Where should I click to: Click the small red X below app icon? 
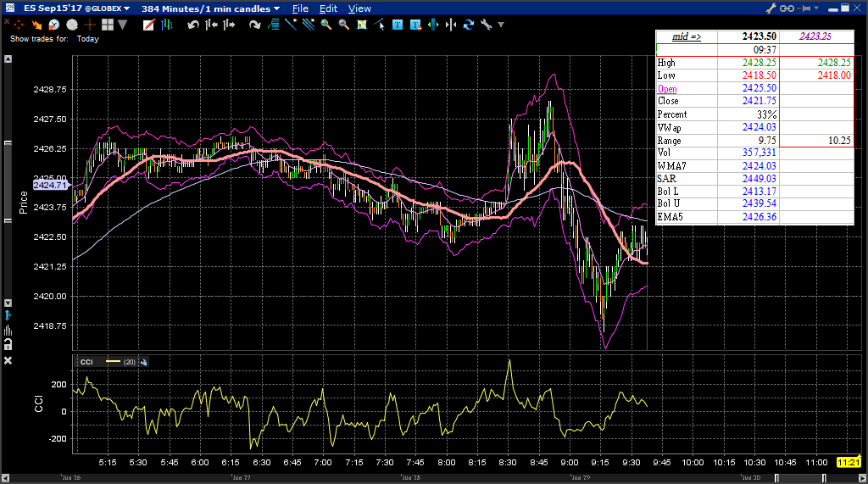pos(7,21)
